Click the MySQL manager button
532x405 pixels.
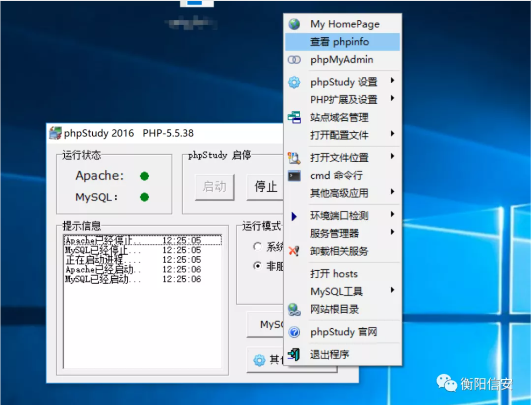[265, 325]
